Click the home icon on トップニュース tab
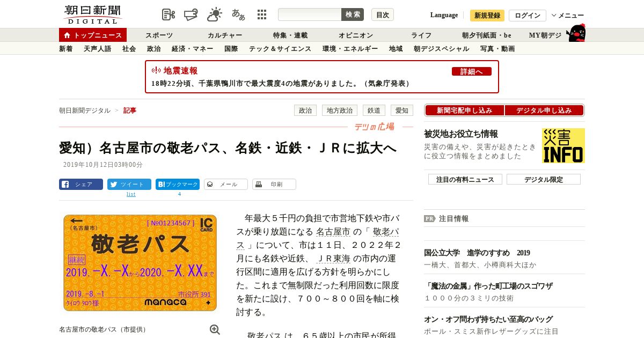This screenshot has height=338, width=644. (x=67, y=35)
